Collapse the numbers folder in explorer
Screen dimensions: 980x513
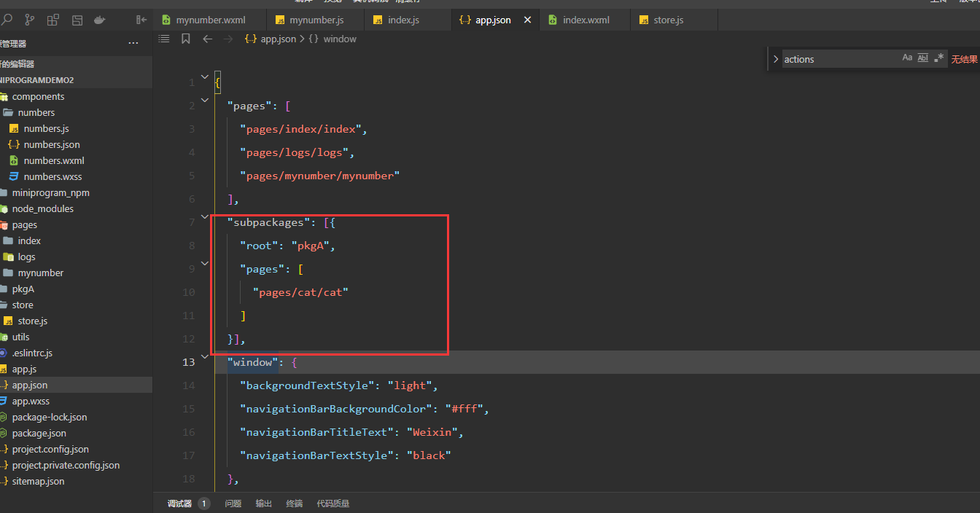[76, 112]
